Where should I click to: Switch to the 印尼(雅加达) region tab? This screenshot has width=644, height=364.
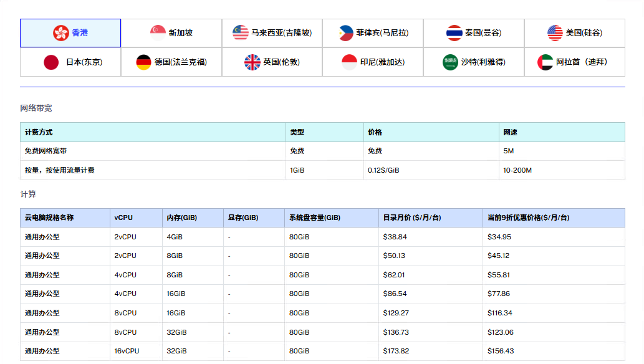tap(382, 62)
